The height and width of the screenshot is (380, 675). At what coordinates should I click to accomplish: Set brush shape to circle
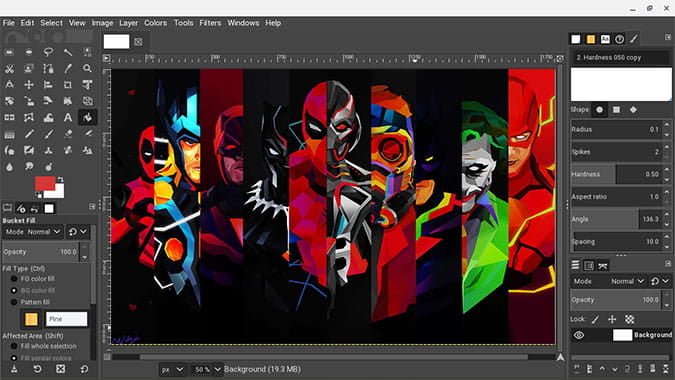click(x=599, y=110)
